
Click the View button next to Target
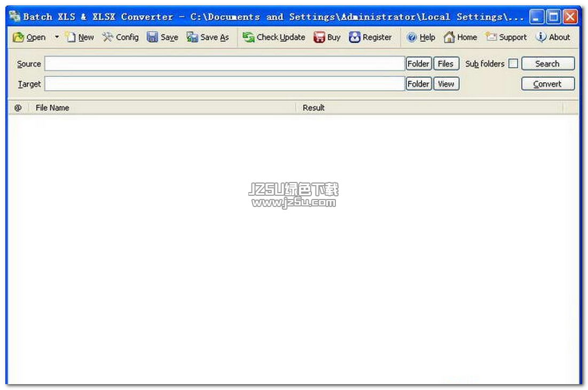(446, 84)
